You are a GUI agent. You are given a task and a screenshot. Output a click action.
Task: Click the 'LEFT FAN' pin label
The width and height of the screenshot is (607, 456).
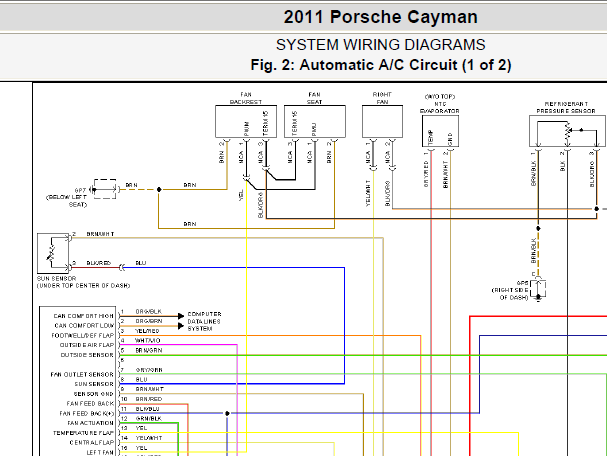click(100, 452)
